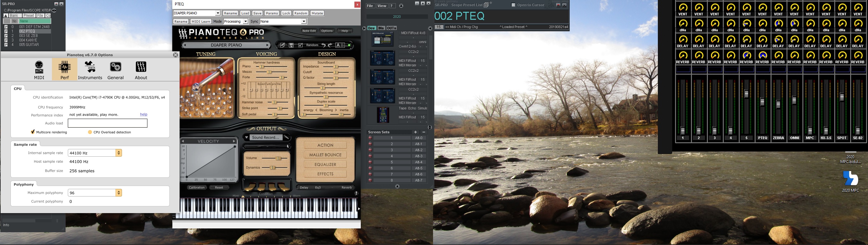The width and height of the screenshot is (868, 245).
Task: Click the Performance index help link
Action: [x=144, y=115]
